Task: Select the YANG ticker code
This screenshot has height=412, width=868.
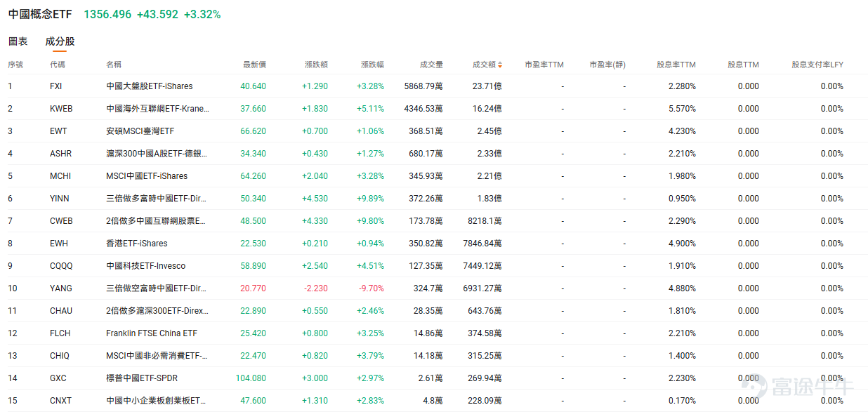Action: [x=60, y=288]
